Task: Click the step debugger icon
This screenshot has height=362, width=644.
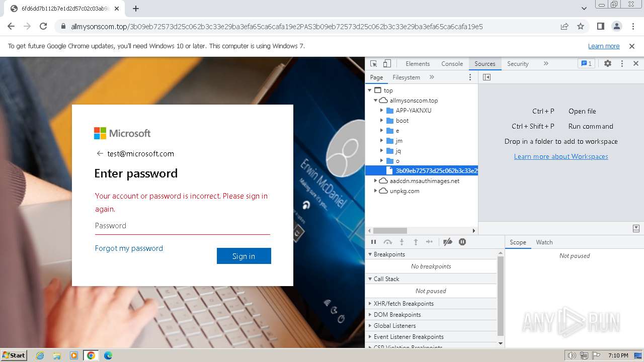Action: pos(429,242)
